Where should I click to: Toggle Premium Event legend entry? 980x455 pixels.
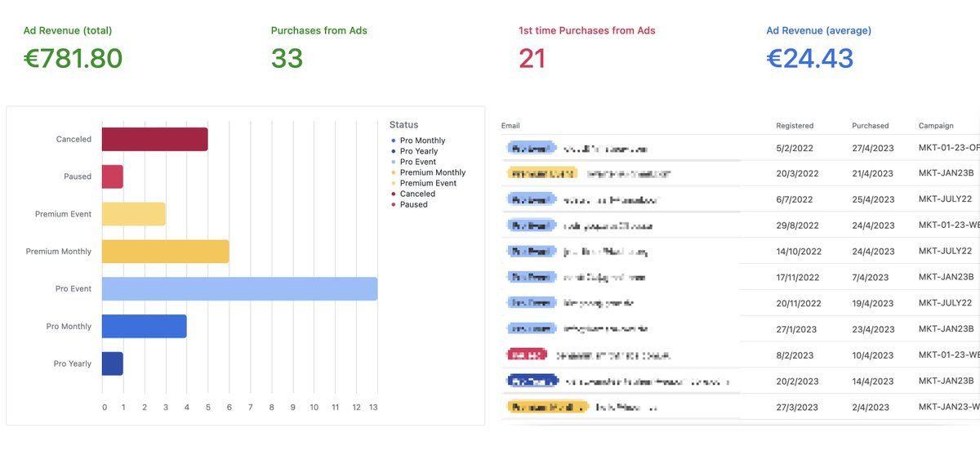(x=428, y=183)
